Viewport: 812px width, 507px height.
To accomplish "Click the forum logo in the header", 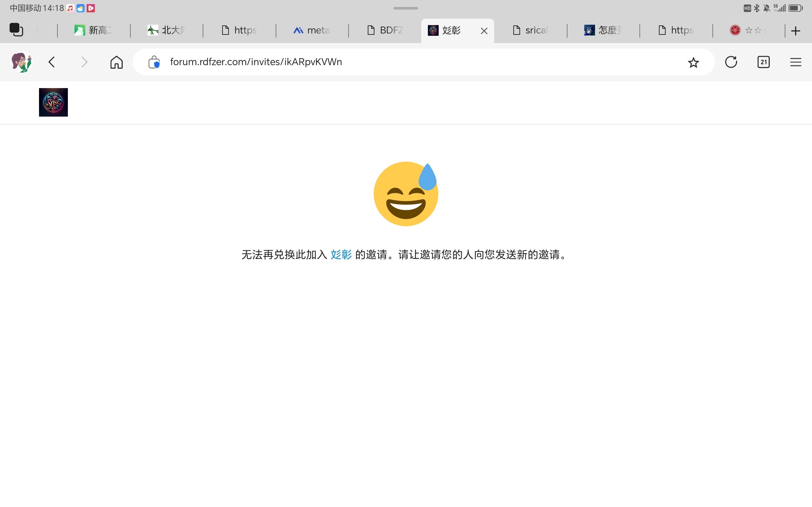I will (53, 102).
